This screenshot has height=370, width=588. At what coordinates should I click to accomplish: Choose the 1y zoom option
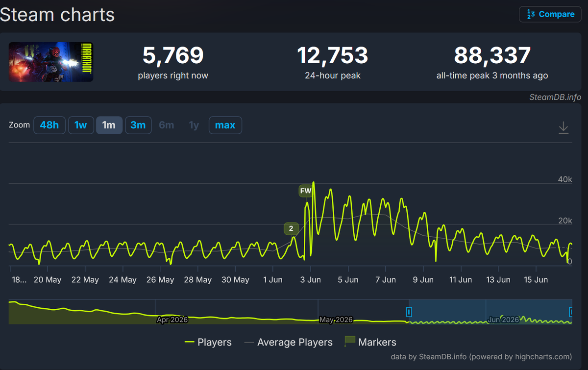click(194, 125)
